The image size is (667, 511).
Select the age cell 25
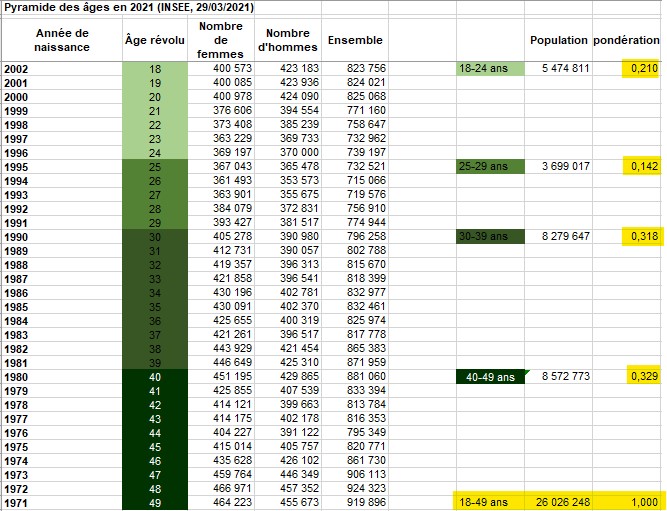pos(155,167)
